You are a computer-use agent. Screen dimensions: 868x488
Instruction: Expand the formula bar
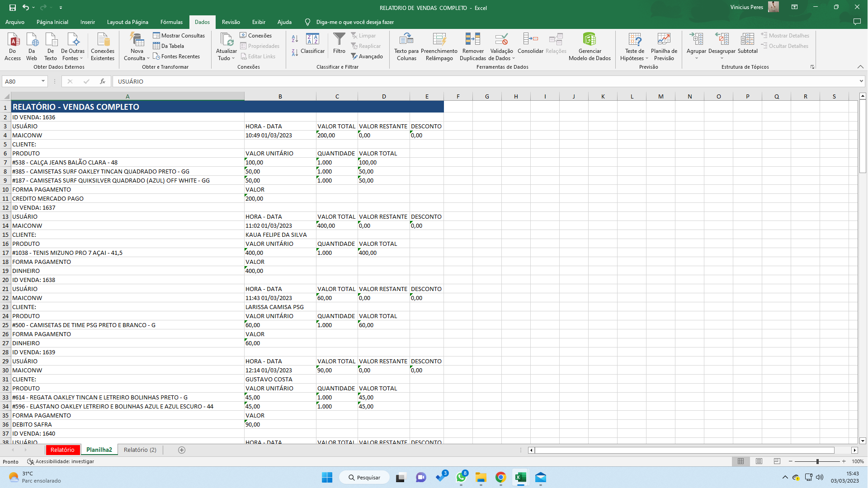click(861, 81)
